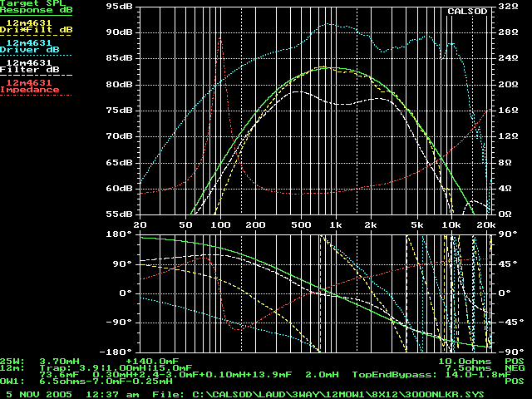The image size is (532, 399).
Task: Click the 1k frequency axis label
Action: tap(336, 224)
